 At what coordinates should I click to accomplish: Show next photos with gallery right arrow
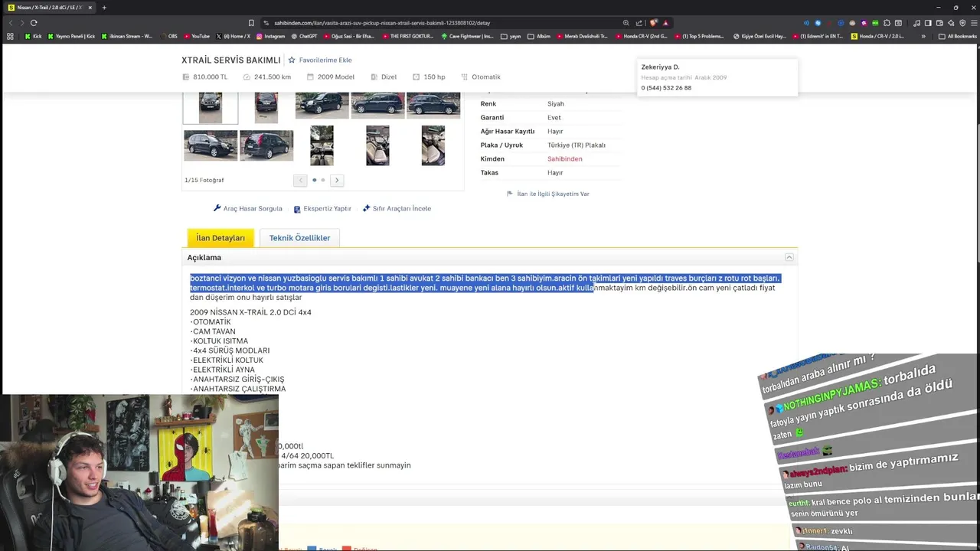[x=337, y=180]
